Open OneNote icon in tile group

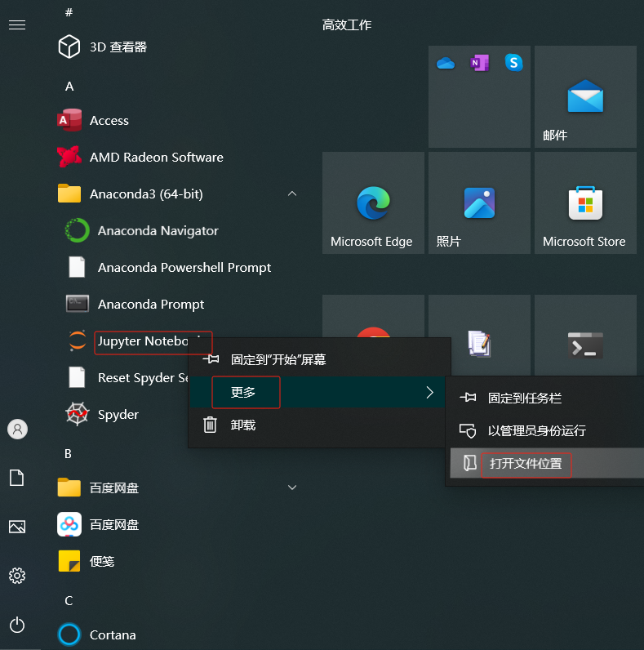pos(479,63)
